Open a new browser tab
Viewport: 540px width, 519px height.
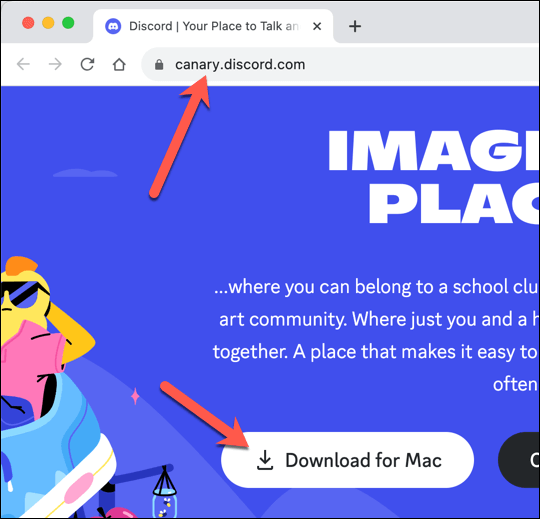point(355,26)
